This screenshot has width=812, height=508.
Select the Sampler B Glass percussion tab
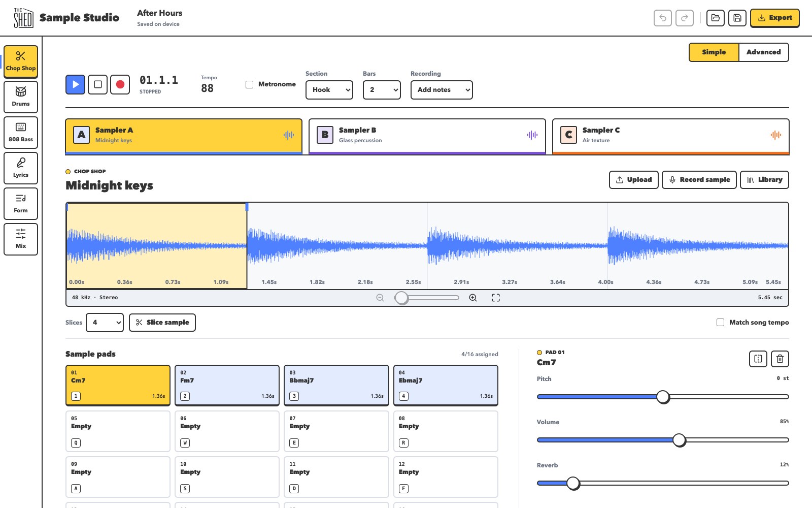pyautogui.click(x=427, y=136)
